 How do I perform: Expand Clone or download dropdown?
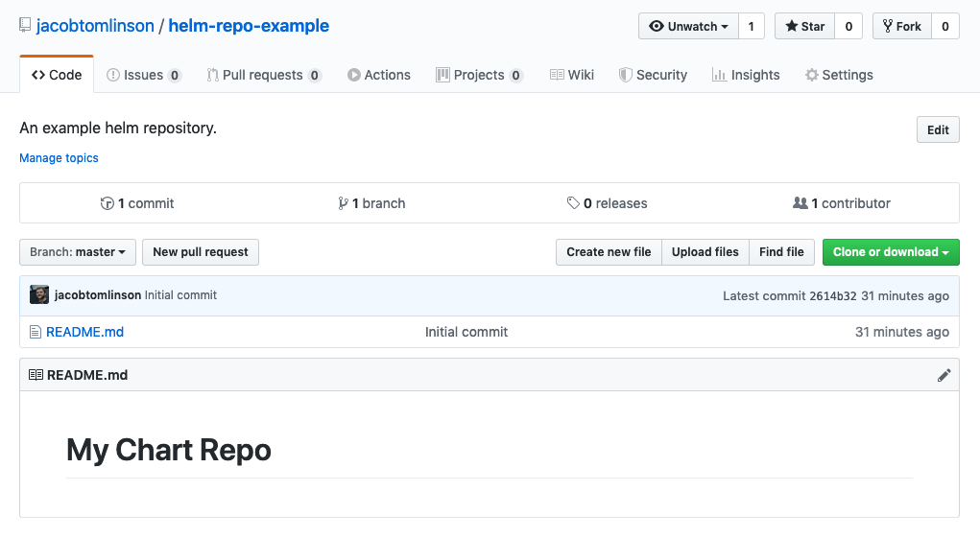(891, 252)
